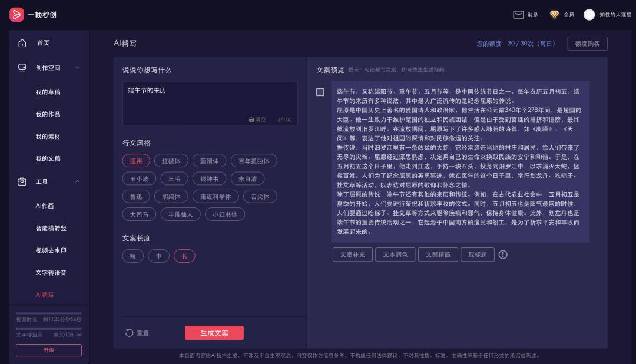636x364 pixels.
Task: Open the 首页 home icon in sidebar
Action: pos(22,43)
